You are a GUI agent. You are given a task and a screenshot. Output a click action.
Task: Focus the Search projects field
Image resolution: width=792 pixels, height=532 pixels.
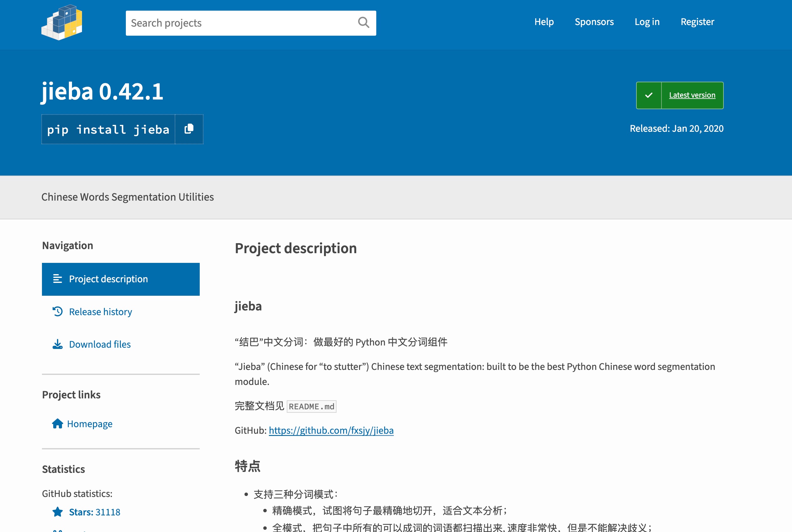coord(251,23)
